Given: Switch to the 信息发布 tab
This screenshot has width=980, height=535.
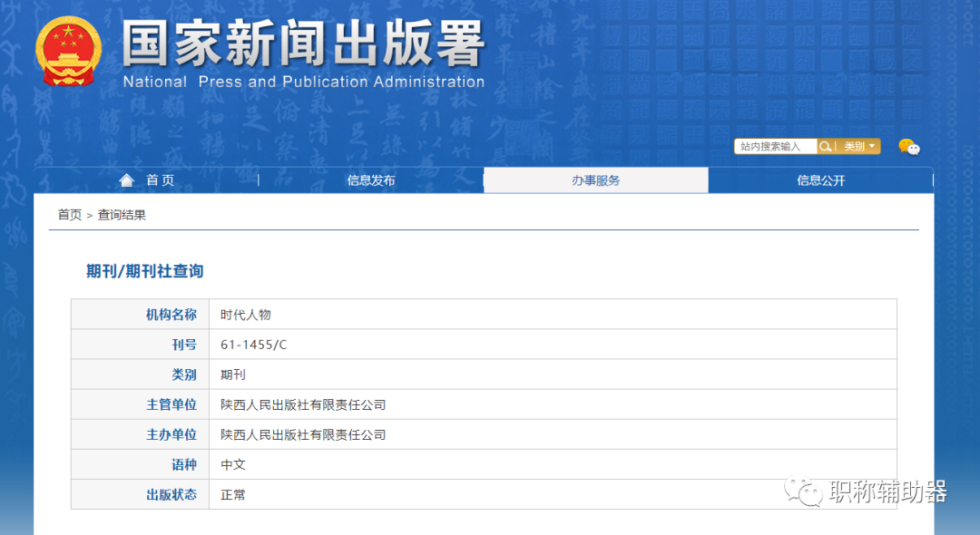Looking at the screenshot, I should click(370, 180).
